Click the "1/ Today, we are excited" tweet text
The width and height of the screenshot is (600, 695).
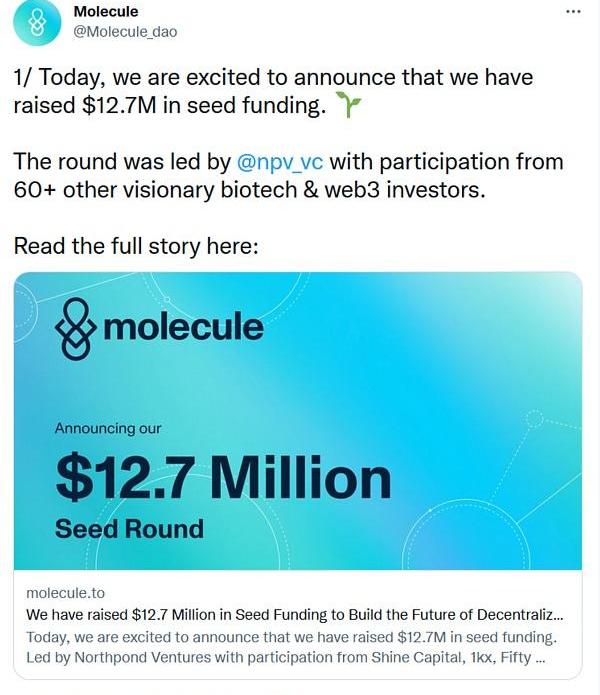coord(273,77)
